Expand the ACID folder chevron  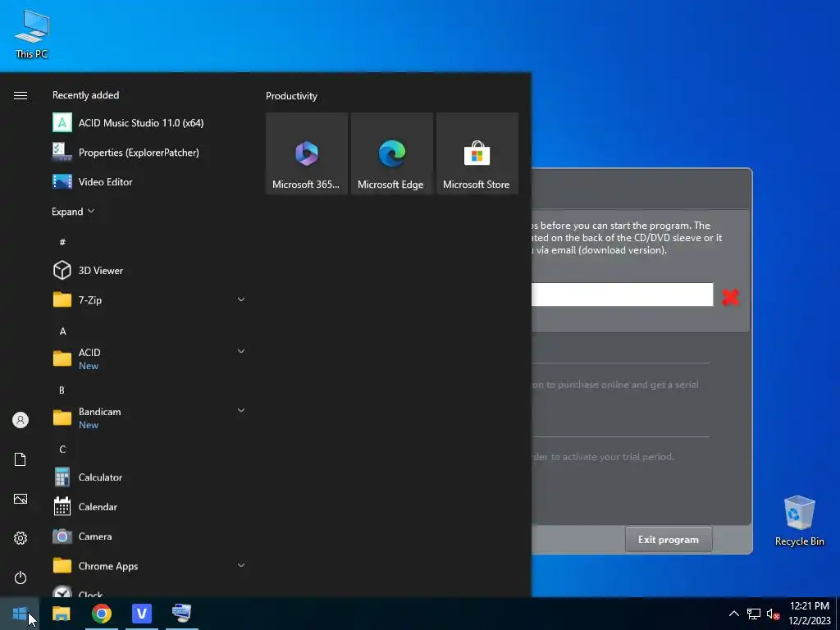241,351
